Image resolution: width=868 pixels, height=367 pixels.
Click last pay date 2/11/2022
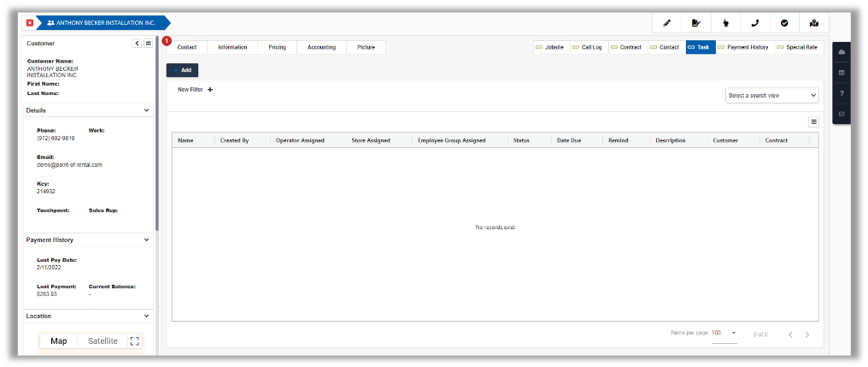click(49, 267)
